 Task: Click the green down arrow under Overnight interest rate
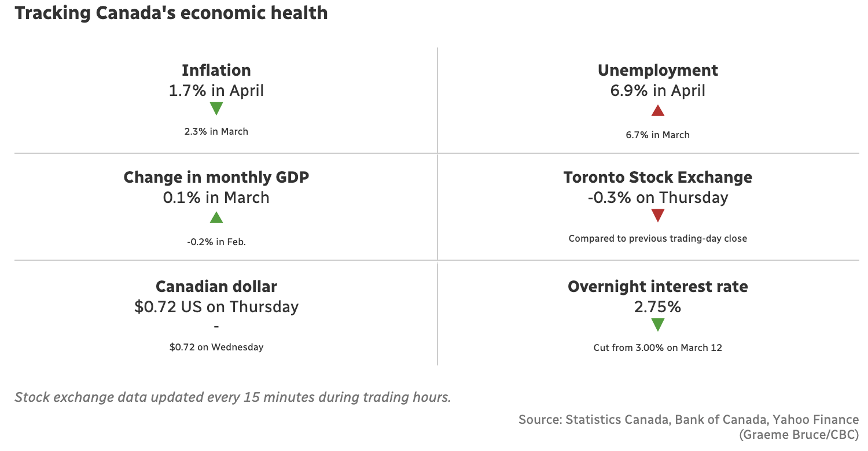pyautogui.click(x=657, y=325)
